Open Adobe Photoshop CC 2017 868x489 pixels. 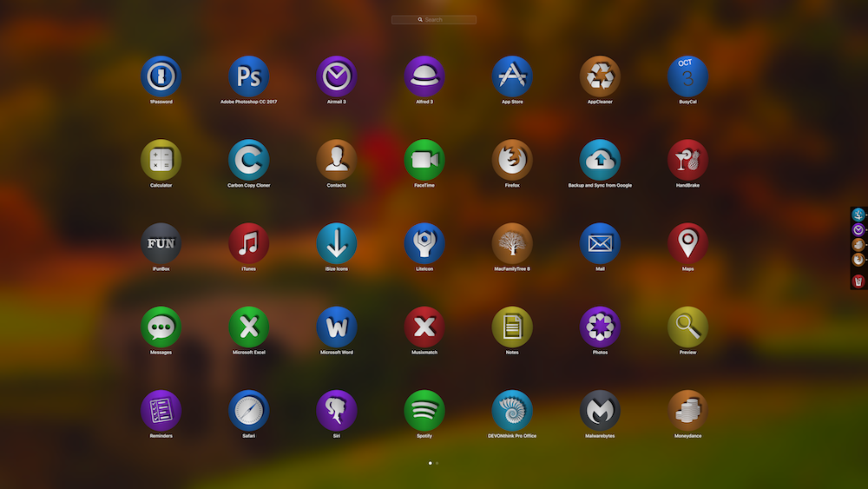[248, 76]
